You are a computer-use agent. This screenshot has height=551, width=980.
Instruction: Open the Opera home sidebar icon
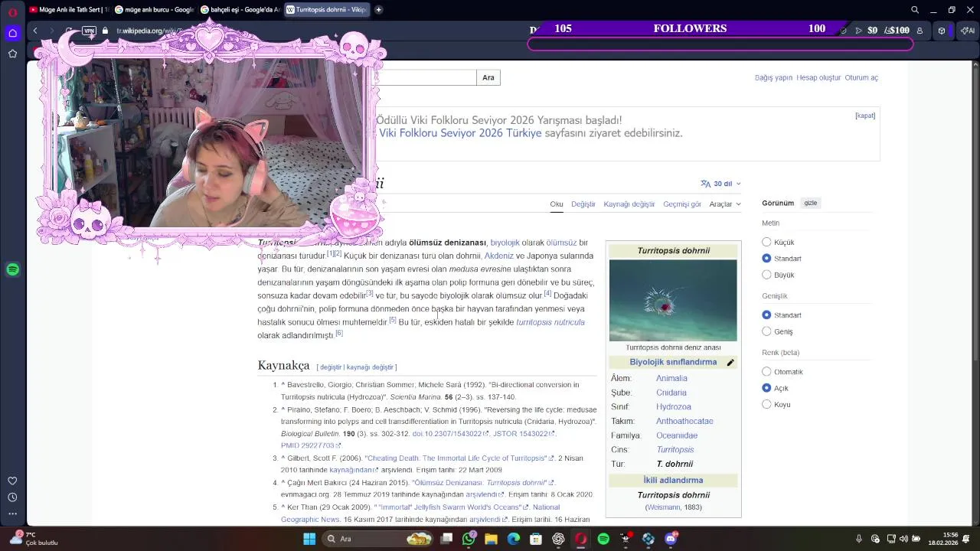click(x=12, y=33)
